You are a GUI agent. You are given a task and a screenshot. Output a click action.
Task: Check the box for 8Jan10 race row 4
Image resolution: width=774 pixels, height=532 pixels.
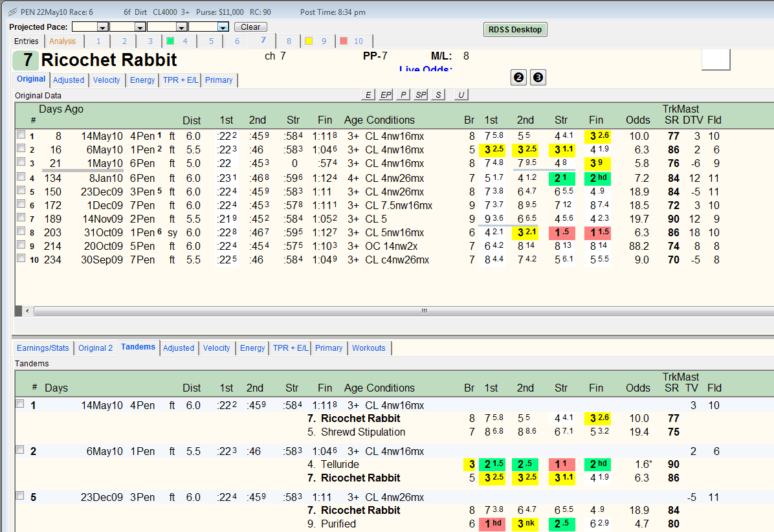pyautogui.click(x=21, y=177)
